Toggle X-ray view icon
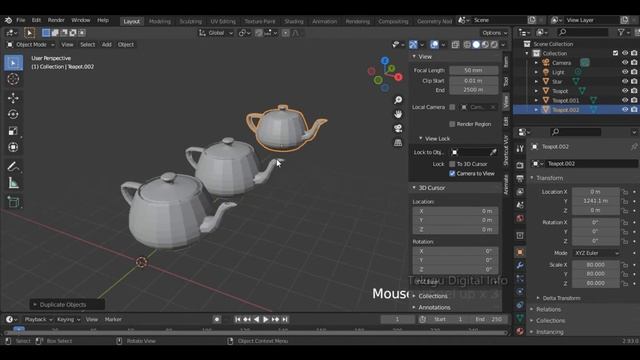The image size is (640, 360). point(456,44)
